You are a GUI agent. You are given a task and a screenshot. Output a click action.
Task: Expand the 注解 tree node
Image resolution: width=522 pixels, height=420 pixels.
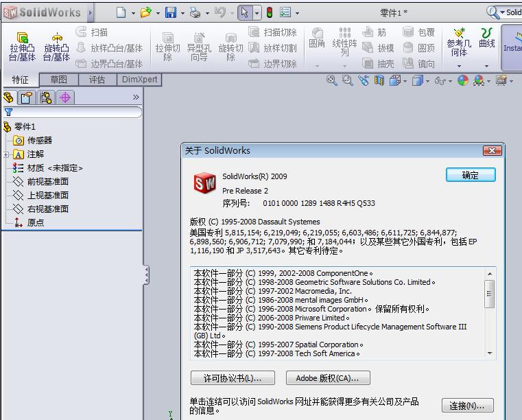coord(5,154)
